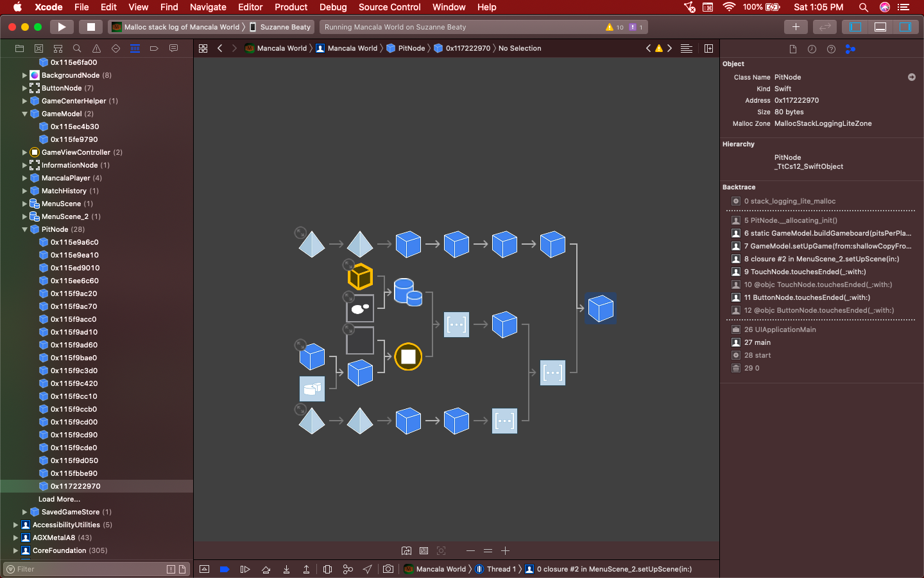Expand the ButtonNode (7) group
The height and width of the screenshot is (578, 924).
[24, 88]
